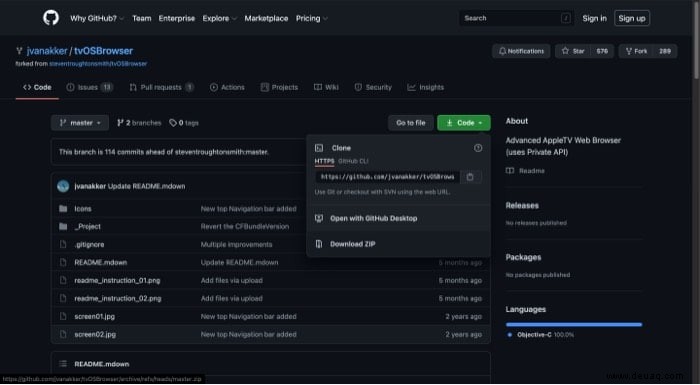Viewport: 700px width, 385px height.
Task: Open the Why GitHub? dropdown
Action: tap(97, 18)
